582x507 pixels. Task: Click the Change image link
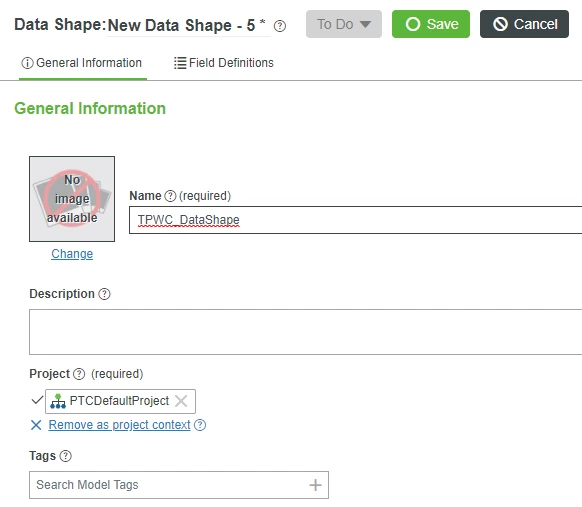[72, 254]
